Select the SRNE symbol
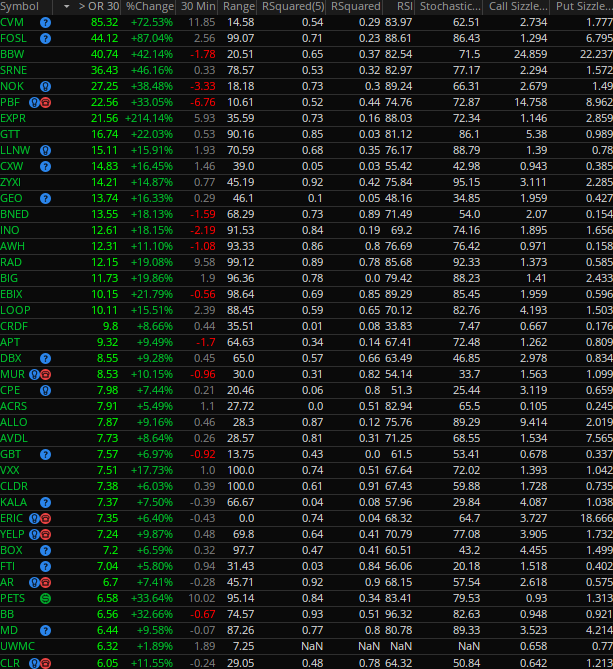Image resolution: width=613 pixels, height=669 pixels. [x=14, y=71]
